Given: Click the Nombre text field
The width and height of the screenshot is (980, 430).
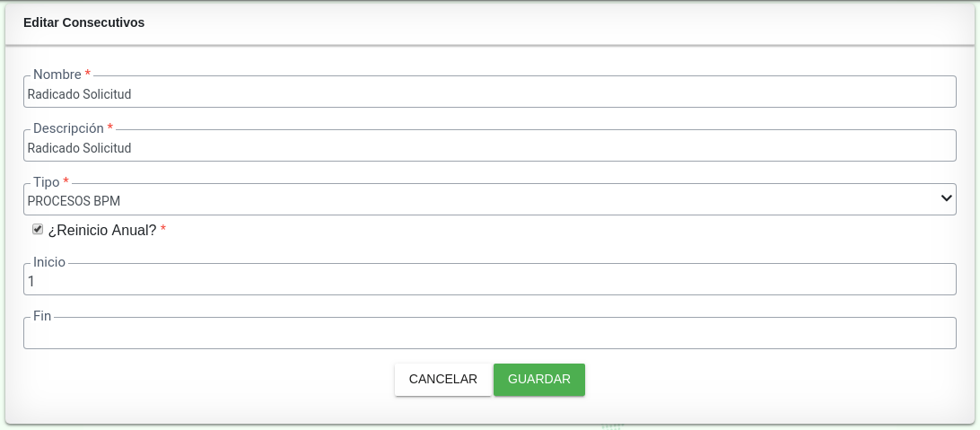Looking at the screenshot, I should tap(489, 93).
